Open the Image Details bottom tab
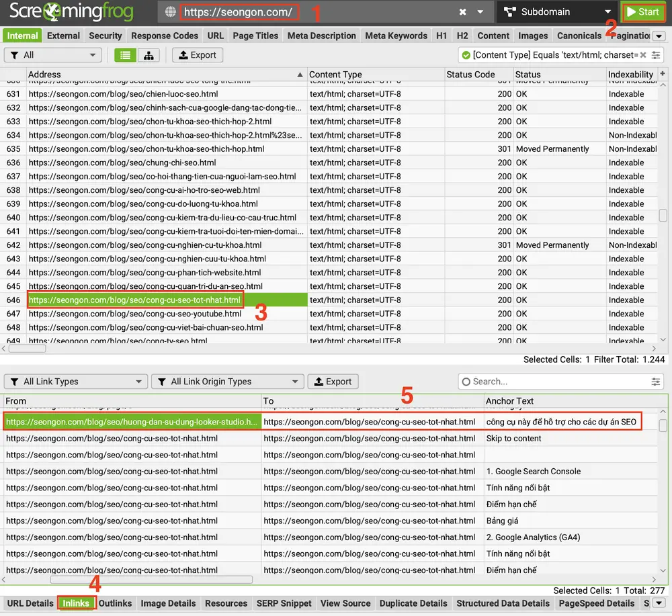 [168, 603]
